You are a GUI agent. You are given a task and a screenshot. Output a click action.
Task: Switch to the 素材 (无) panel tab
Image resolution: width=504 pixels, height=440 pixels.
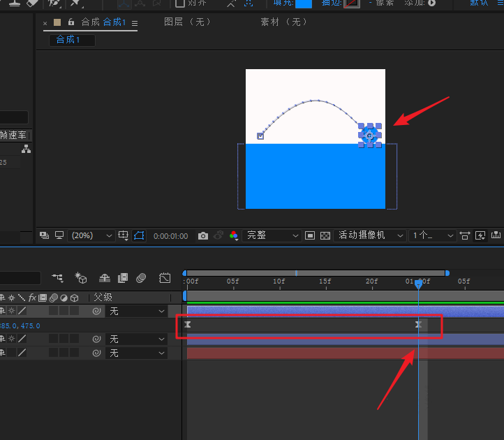point(283,22)
